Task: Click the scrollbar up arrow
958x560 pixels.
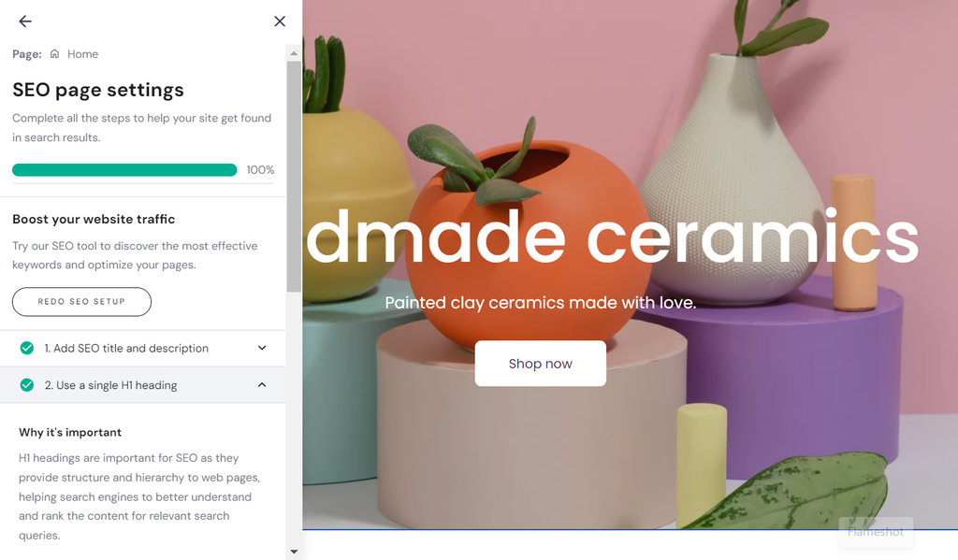Action: (x=294, y=53)
